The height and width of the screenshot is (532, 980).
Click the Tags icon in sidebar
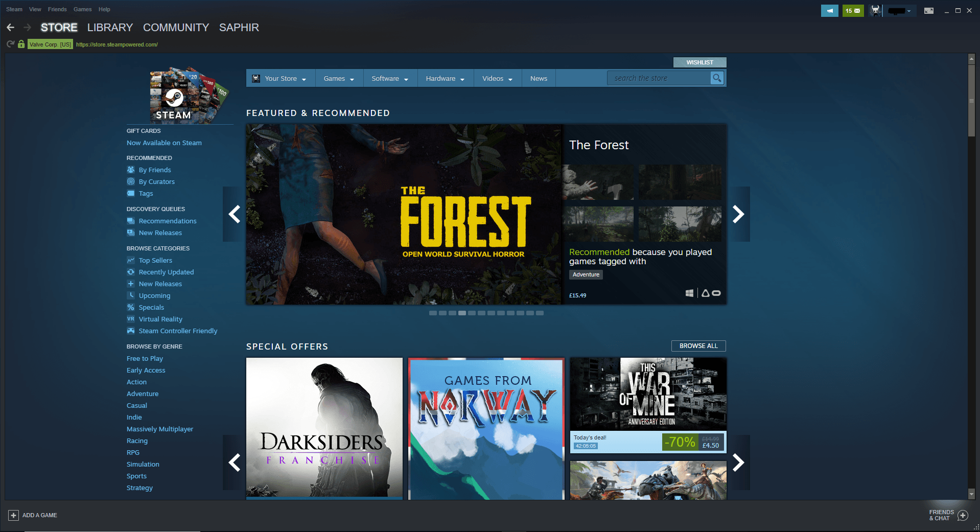[131, 193]
